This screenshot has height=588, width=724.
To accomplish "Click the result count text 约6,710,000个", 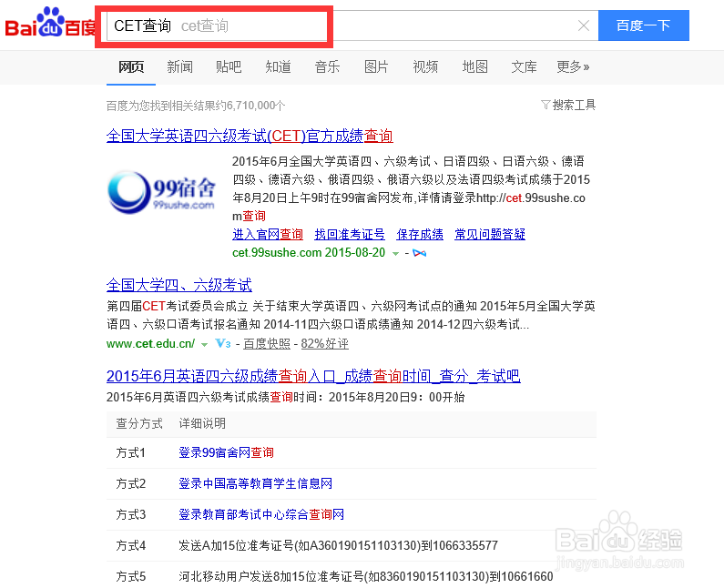I will coord(250,106).
